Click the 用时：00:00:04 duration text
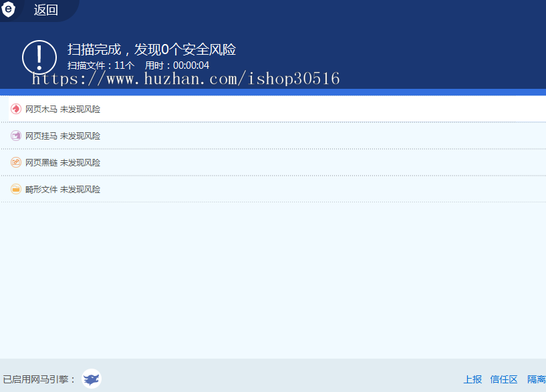Image resolution: width=546 pixels, height=392 pixels. [177, 65]
